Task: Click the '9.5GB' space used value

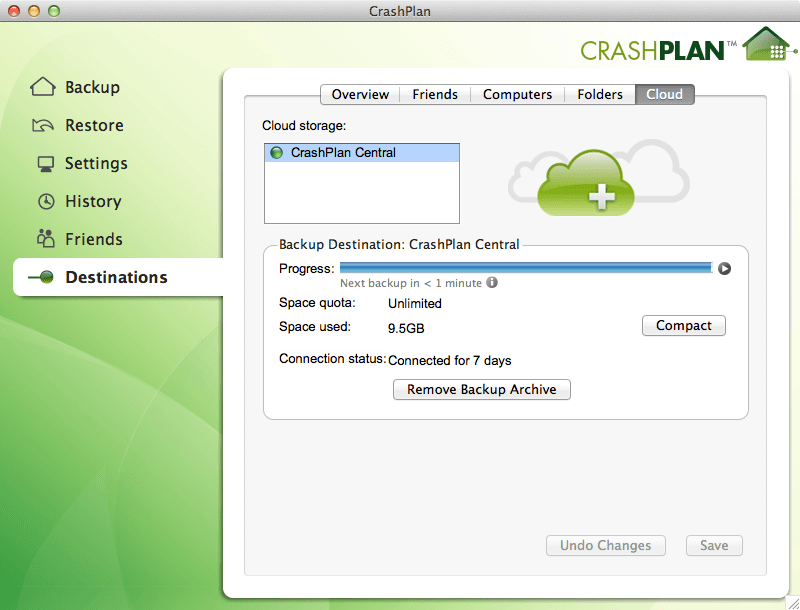Action: [x=406, y=328]
